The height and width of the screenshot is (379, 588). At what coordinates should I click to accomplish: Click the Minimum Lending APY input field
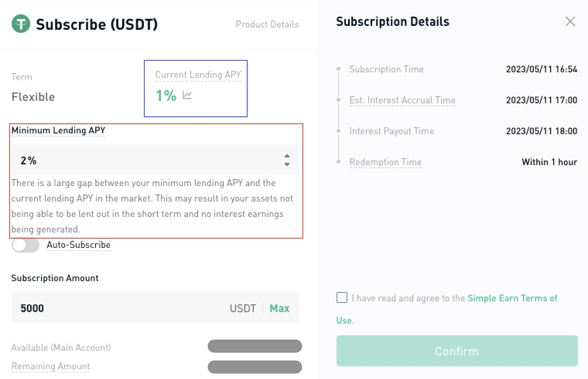[x=156, y=160]
